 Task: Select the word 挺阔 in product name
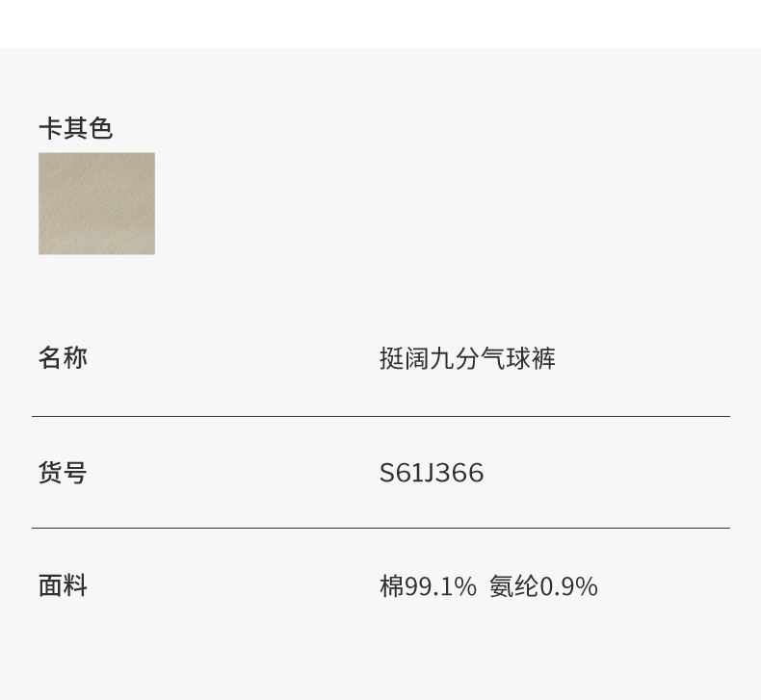point(404,359)
